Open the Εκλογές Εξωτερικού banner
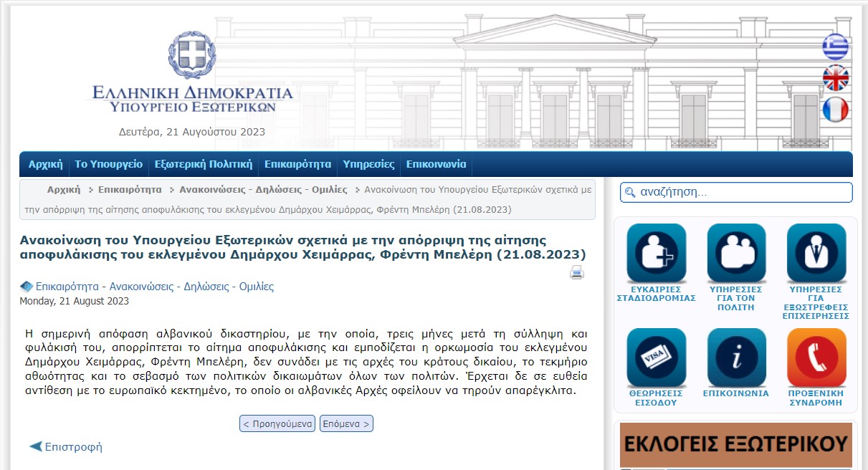The image size is (868, 470). 735,445
